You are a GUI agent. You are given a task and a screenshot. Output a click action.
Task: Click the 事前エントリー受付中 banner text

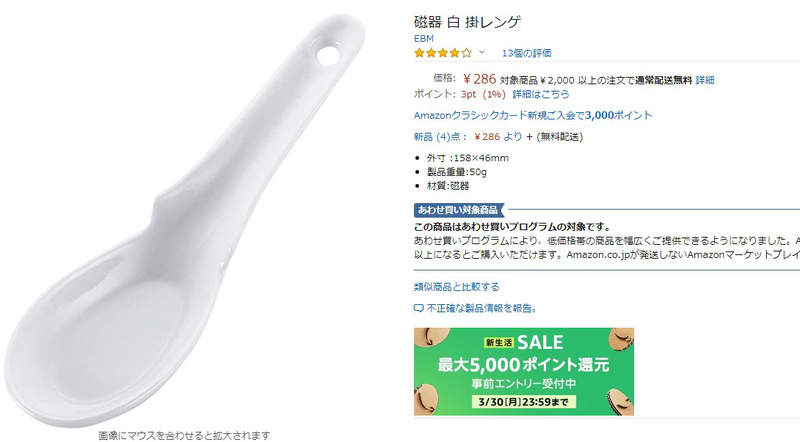tap(523, 384)
